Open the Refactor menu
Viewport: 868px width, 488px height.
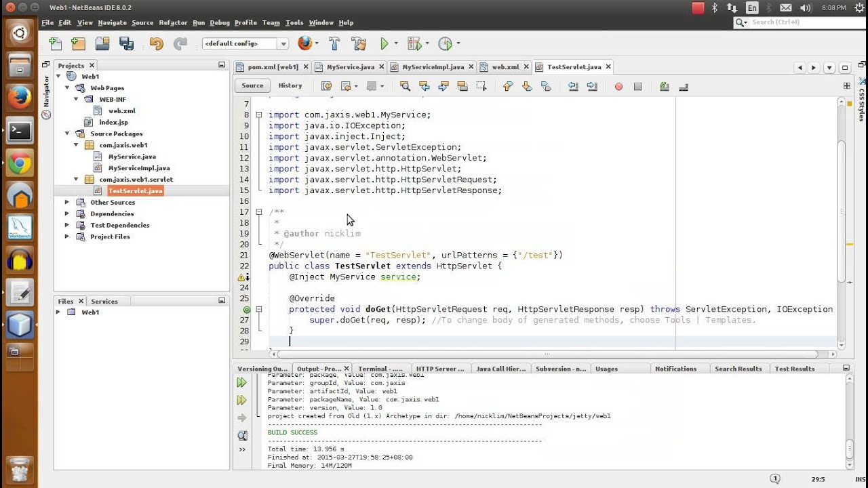(x=173, y=22)
